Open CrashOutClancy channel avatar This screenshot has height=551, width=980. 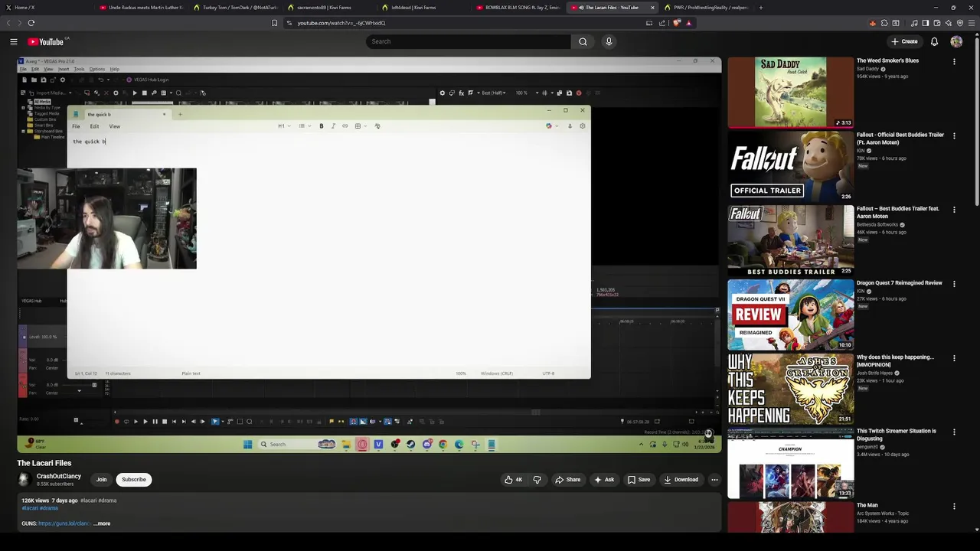[24, 480]
